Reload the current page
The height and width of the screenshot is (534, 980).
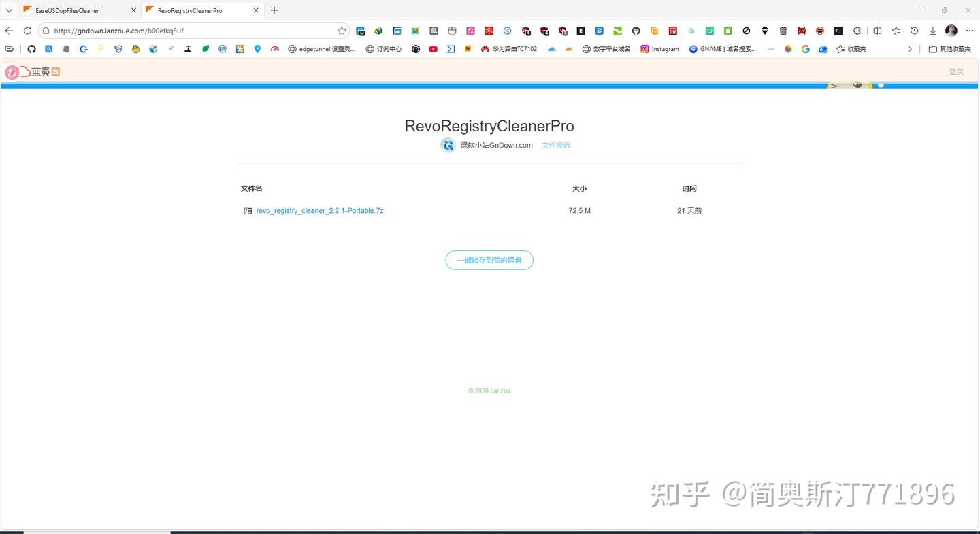pyautogui.click(x=27, y=31)
